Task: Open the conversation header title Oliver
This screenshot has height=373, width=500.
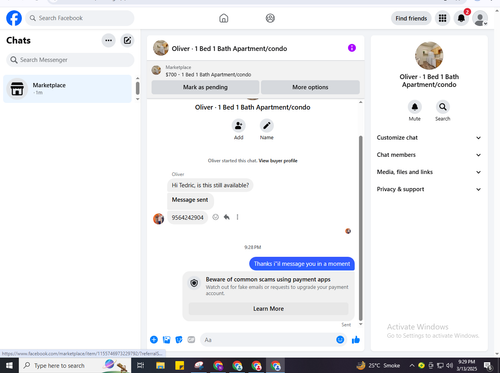Action: (x=229, y=49)
